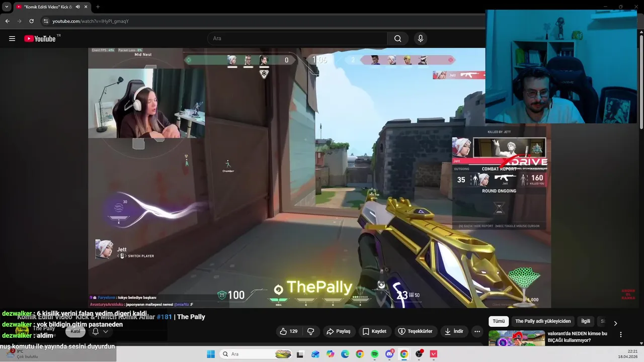Show next filter chips with arrow
Image resolution: width=644 pixels, height=362 pixels.
615,323
